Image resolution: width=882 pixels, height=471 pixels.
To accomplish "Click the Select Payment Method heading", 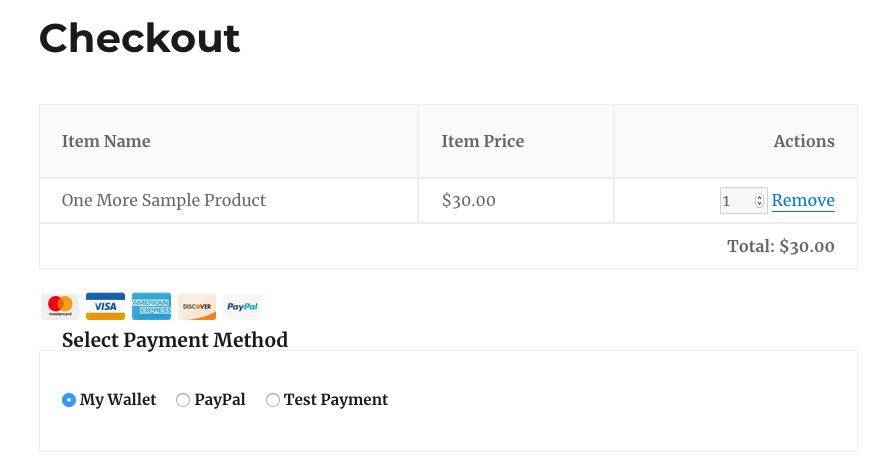I will (175, 340).
